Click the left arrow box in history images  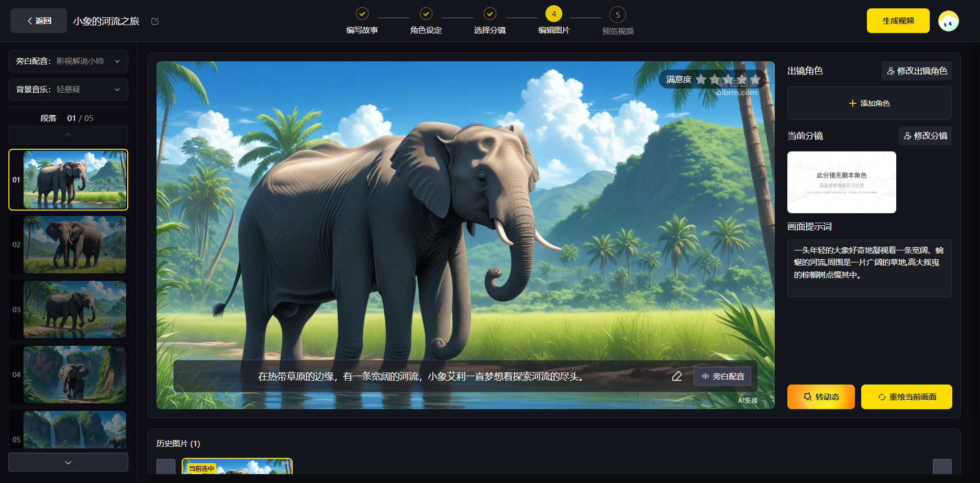[x=166, y=467]
